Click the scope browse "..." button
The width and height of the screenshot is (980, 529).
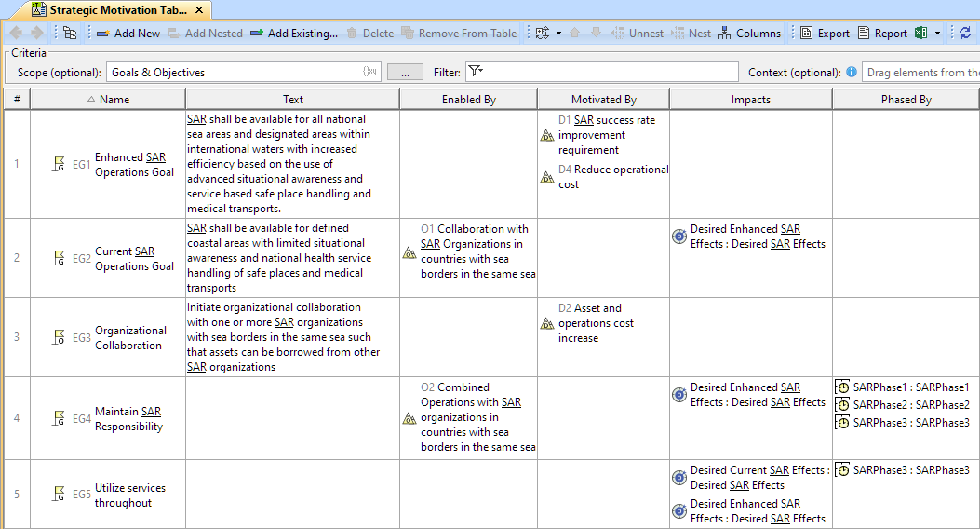coord(405,72)
